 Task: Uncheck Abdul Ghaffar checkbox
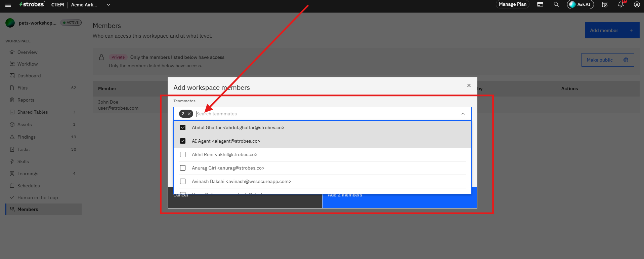(x=183, y=127)
